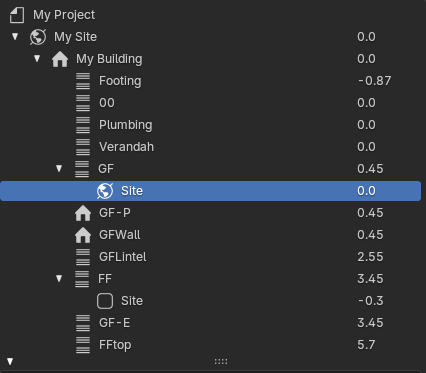The width and height of the screenshot is (426, 373).
Task: Click the house icon next to GFWall
Action: pos(83,235)
